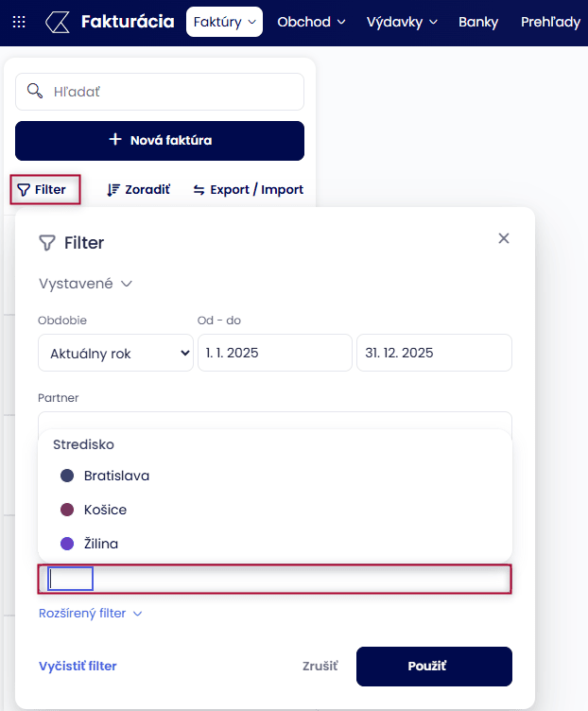The height and width of the screenshot is (711, 588).
Task: Click the funnel icon in Filter heading
Action: pos(47,243)
